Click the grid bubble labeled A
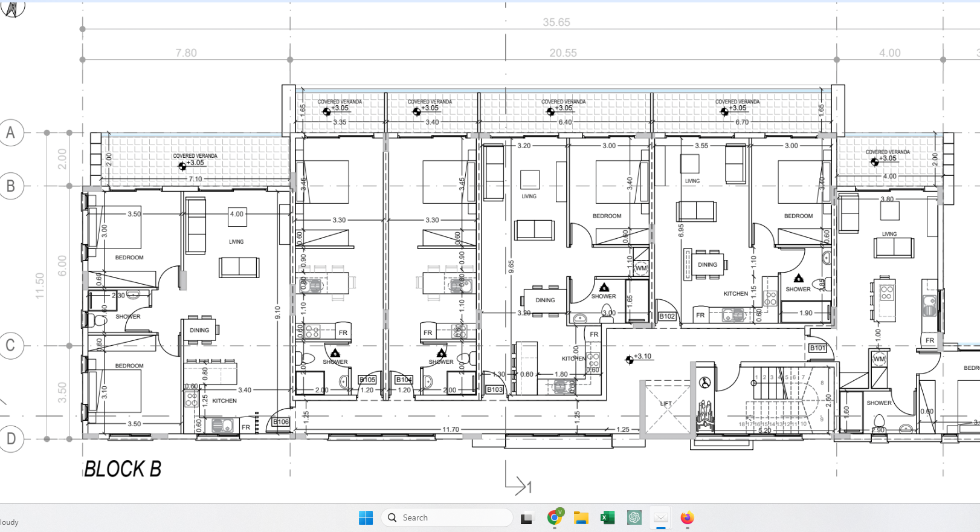This screenshot has height=532, width=980. pos(11,132)
